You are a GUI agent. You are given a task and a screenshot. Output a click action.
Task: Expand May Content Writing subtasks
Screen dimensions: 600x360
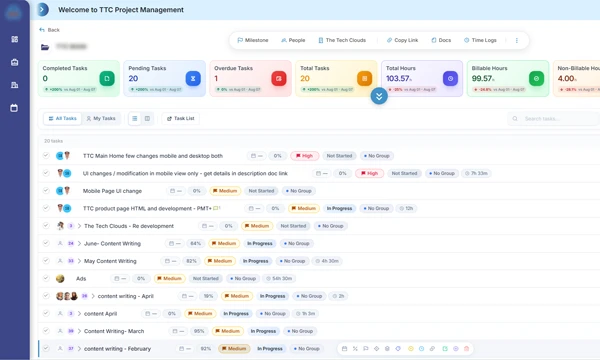79,261
